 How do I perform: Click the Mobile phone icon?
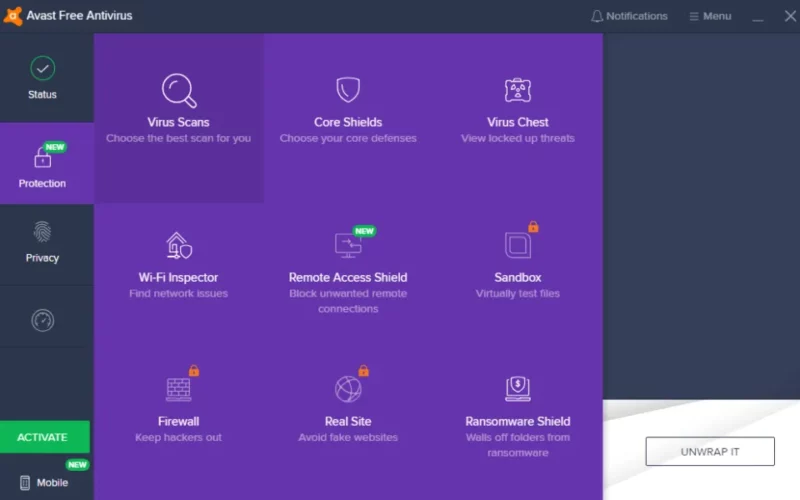[x=24, y=482]
